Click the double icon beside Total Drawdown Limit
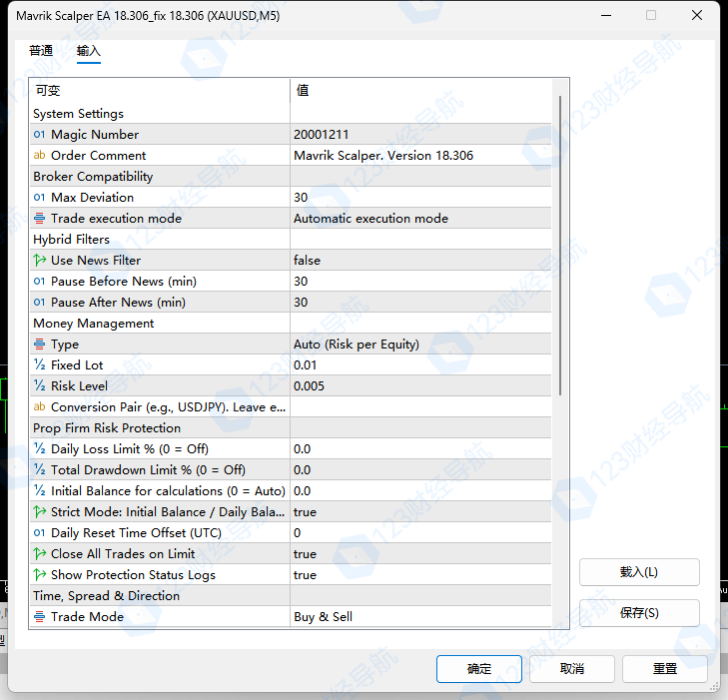This screenshot has width=728, height=700. point(40,469)
